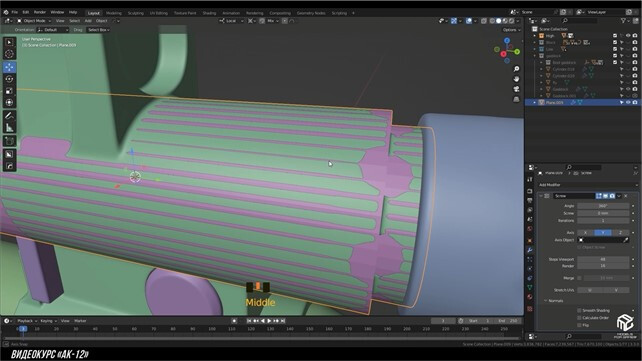Toggle exclude checkbox for High collection
The width and height of the screenshot is (642, 361).
[x=615, y=36]
